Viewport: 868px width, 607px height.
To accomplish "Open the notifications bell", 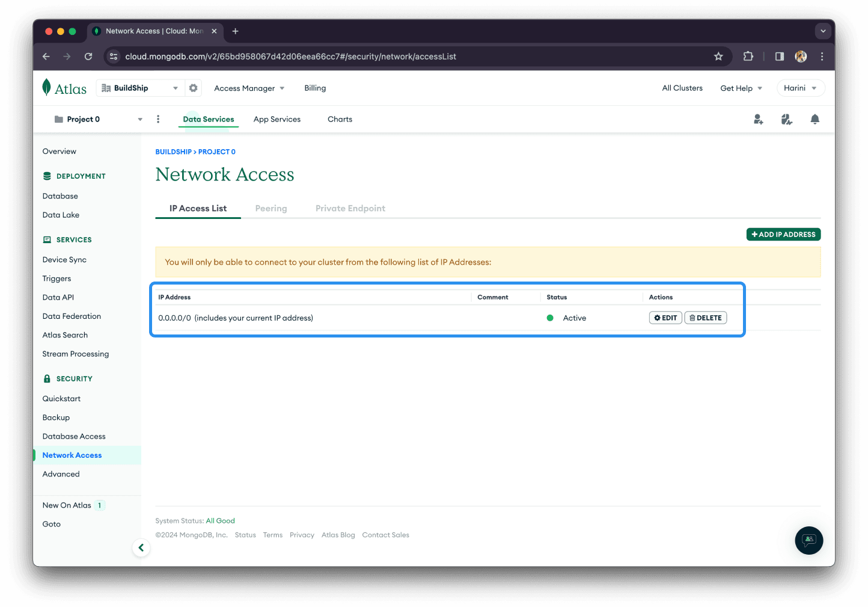I will [815, 119].
